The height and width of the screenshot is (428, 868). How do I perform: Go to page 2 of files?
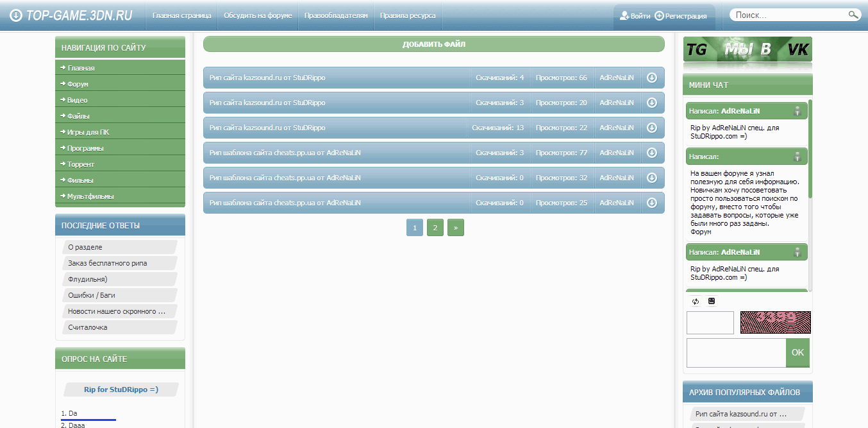(435, 228)
